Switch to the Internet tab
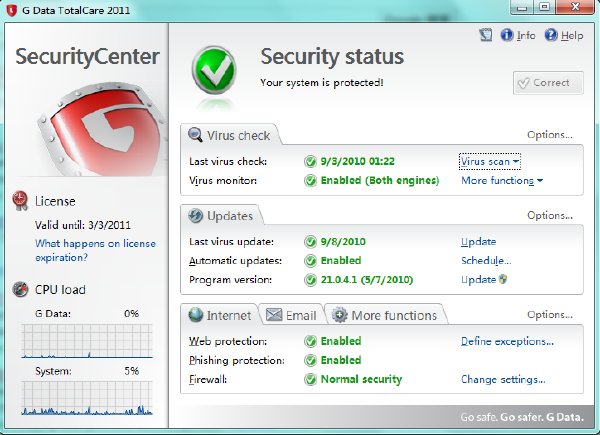The width and height of the screenshot is (600, 435). pos(220,315)
